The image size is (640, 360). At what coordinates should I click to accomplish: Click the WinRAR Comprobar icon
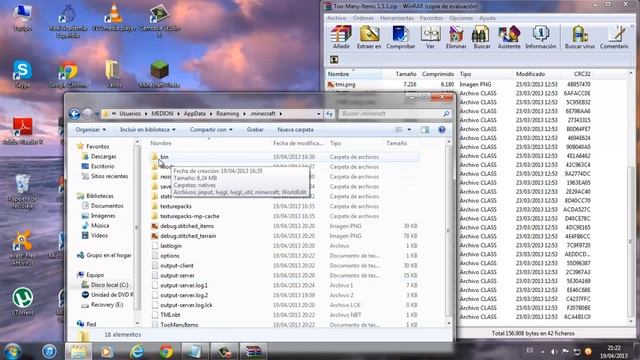pos(400,37)
